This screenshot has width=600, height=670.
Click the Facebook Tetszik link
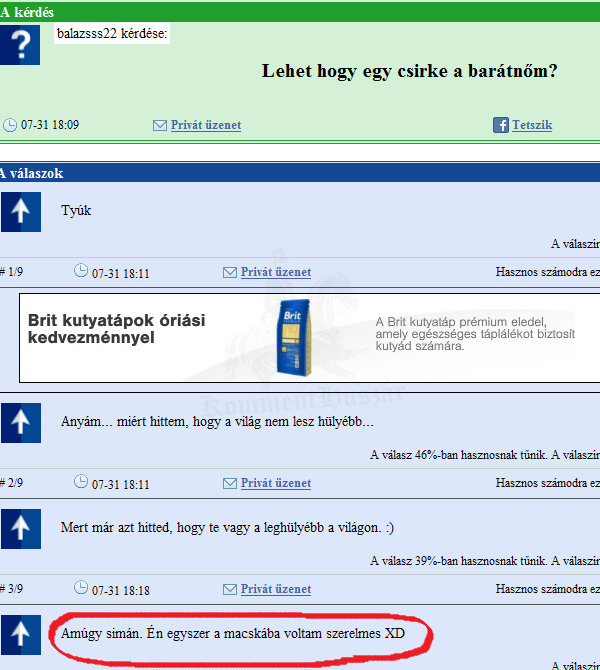532,125
